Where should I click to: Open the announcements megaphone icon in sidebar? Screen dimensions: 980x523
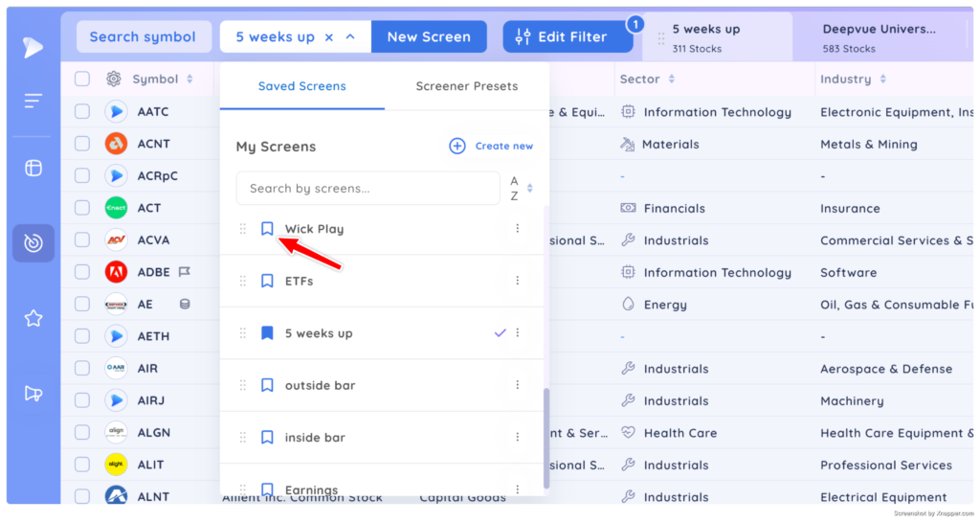click(x=33, y=394)
